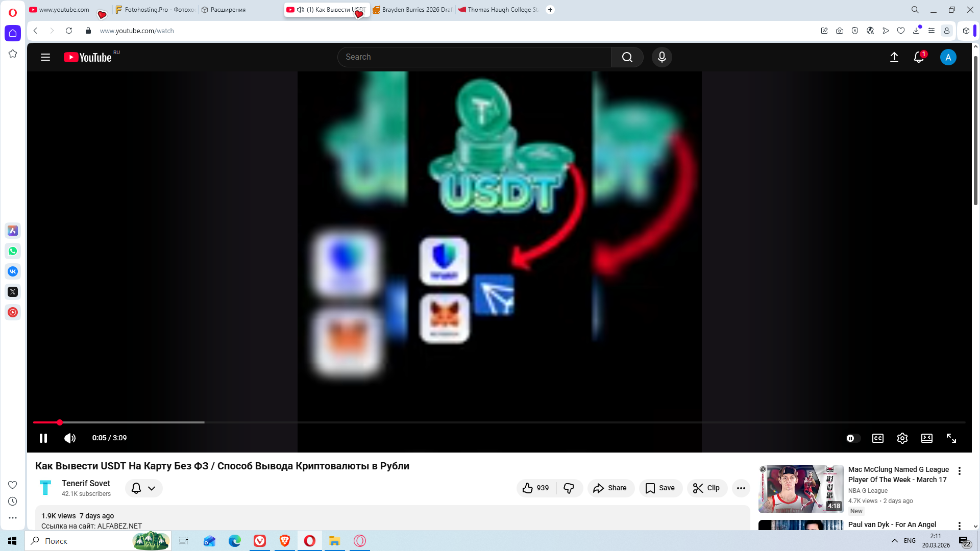Image resolution: width=980 pixels, height=551 pixels.
Task: Open more actions three-dot menu under video
Action: 741,488
